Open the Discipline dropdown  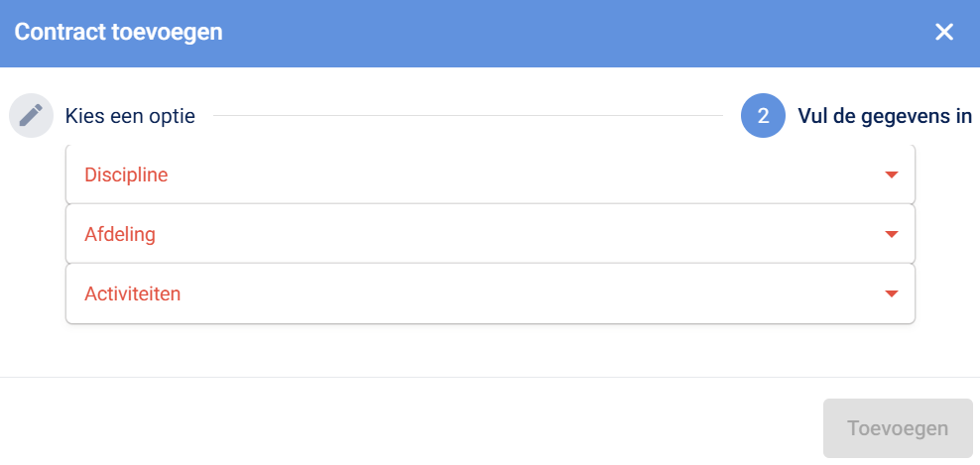[x=489, y=175]
